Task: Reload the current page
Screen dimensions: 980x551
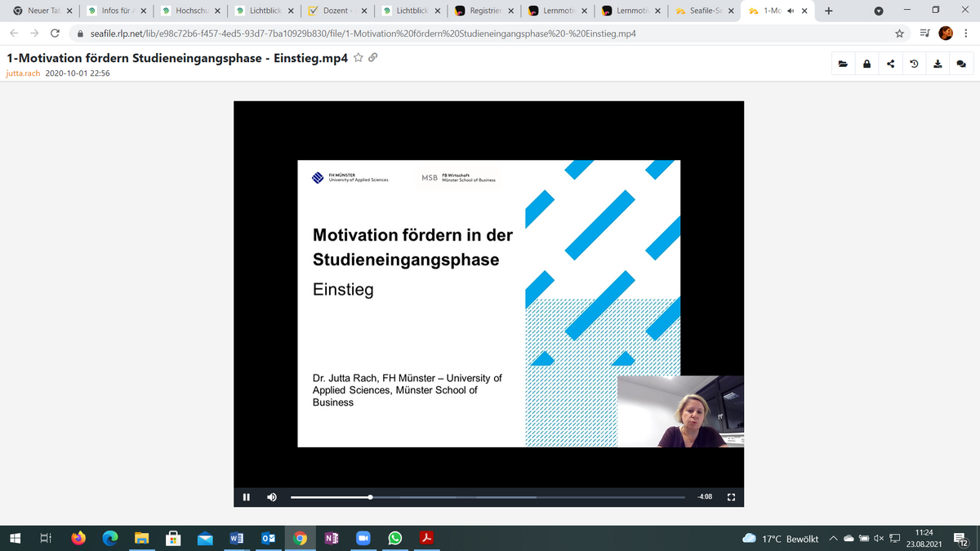Action: point(55,34)
